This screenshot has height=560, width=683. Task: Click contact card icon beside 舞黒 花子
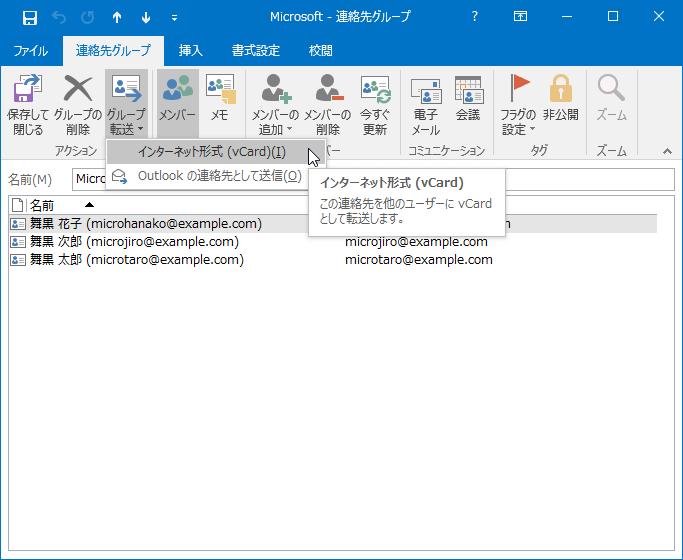coord(18,224)
